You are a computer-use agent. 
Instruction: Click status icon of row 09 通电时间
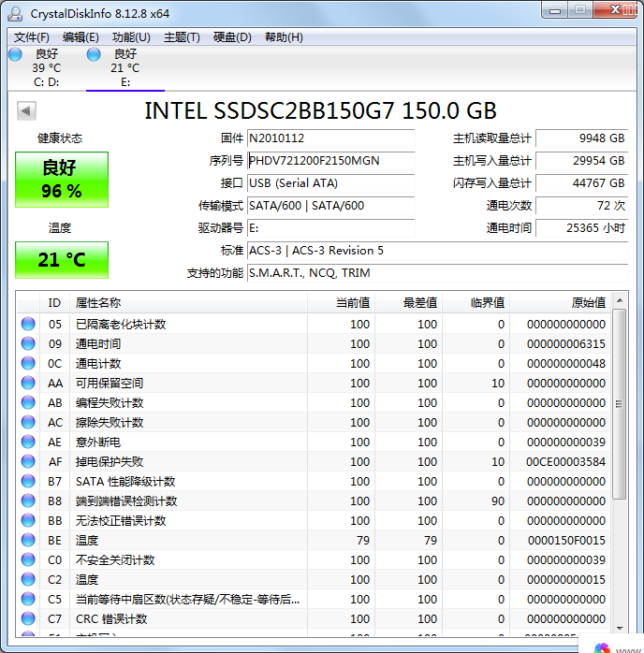click(28, 343)
